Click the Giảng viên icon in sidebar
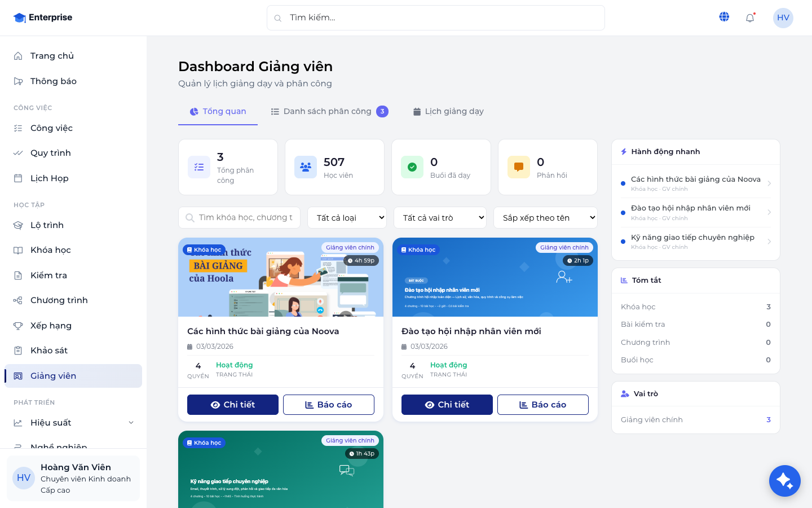Viewport: 812px width, 508px height. coord(18,376)
